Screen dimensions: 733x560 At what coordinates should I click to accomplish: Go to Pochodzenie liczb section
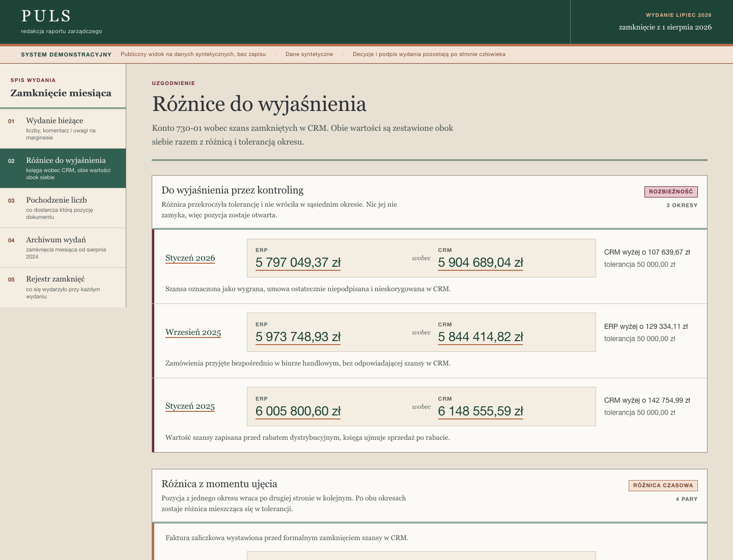(63, 208)
